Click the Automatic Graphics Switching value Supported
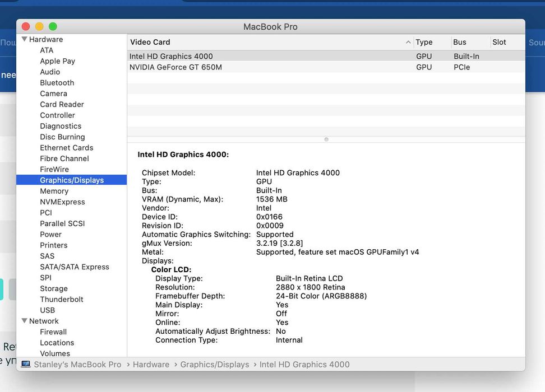545x392 pixels. tap(275, 235)
